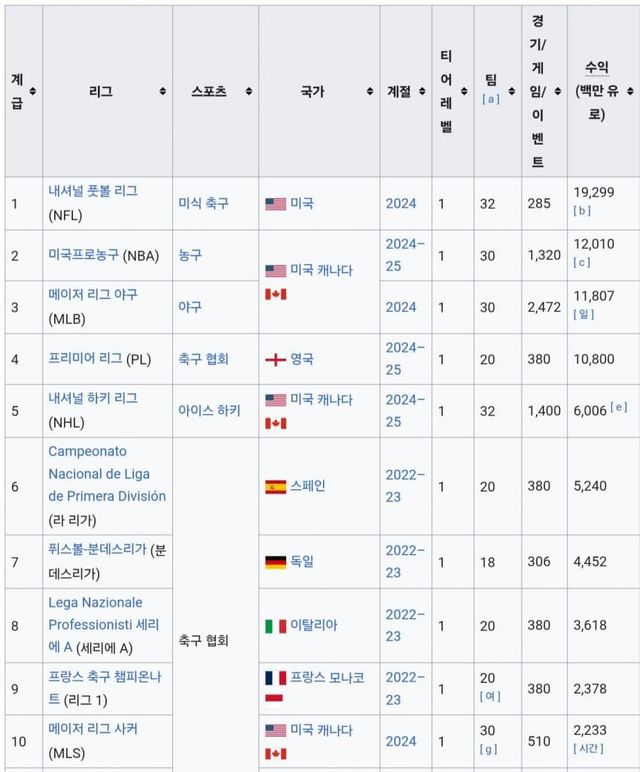640x772 pixels.
Task: Click the US flag icon in the NFL row
Action: click(275, 204)
